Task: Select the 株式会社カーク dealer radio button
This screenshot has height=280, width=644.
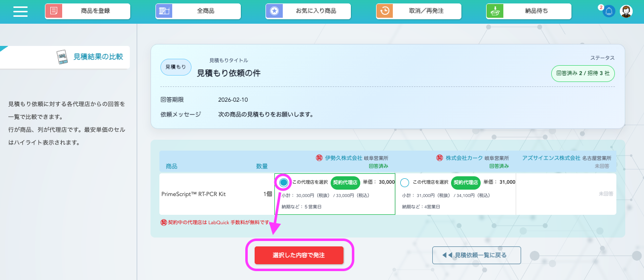Action: click(x=405, y=183)
